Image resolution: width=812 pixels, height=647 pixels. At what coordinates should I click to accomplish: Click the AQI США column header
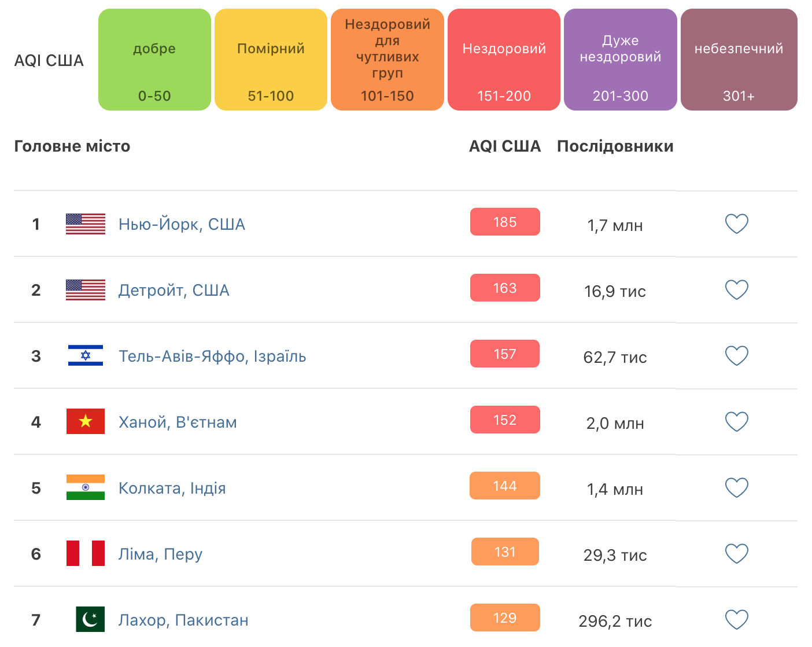505,146
